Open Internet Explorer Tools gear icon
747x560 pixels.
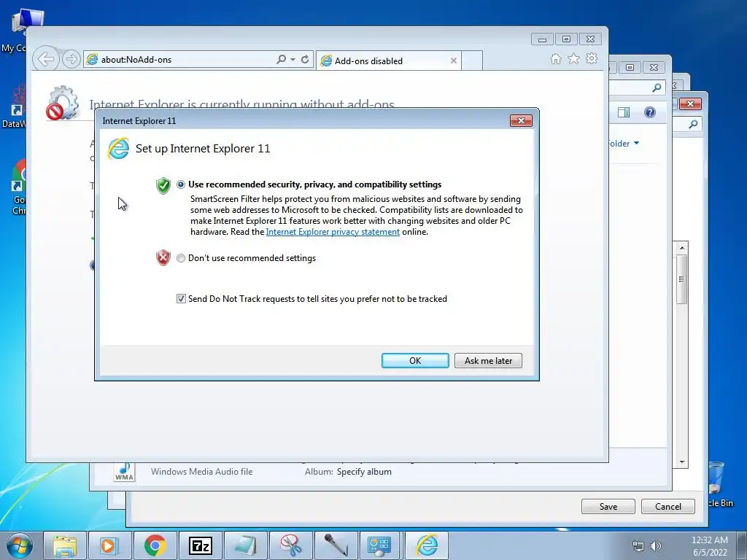point(592,58)
